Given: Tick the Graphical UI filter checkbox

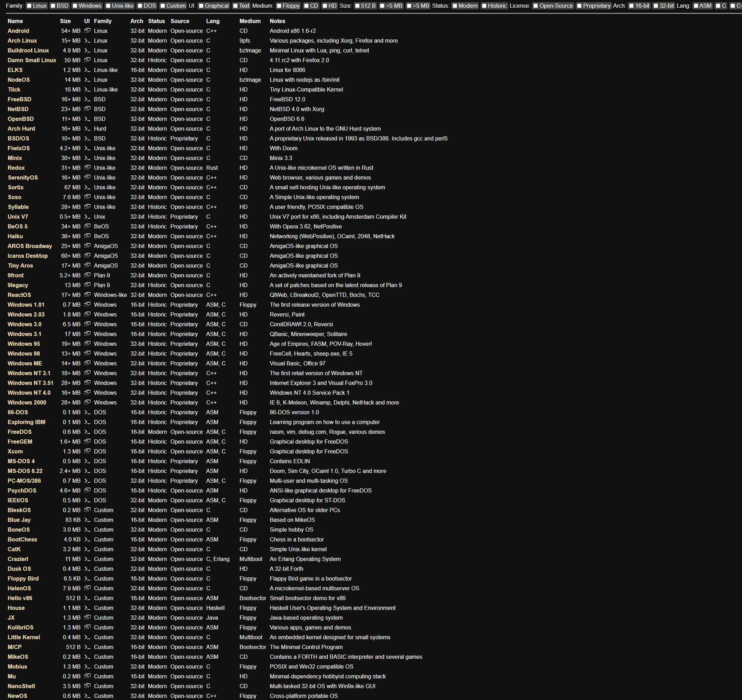Looking at the screenshot, I should click(x=201, y=6).
